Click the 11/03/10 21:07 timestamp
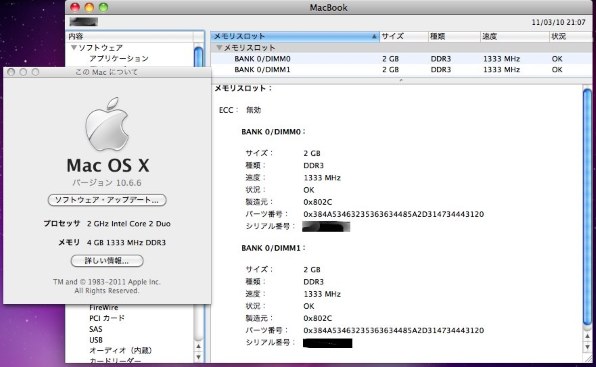This screenshot has height=367, width=596. click(x=558, y=22)
